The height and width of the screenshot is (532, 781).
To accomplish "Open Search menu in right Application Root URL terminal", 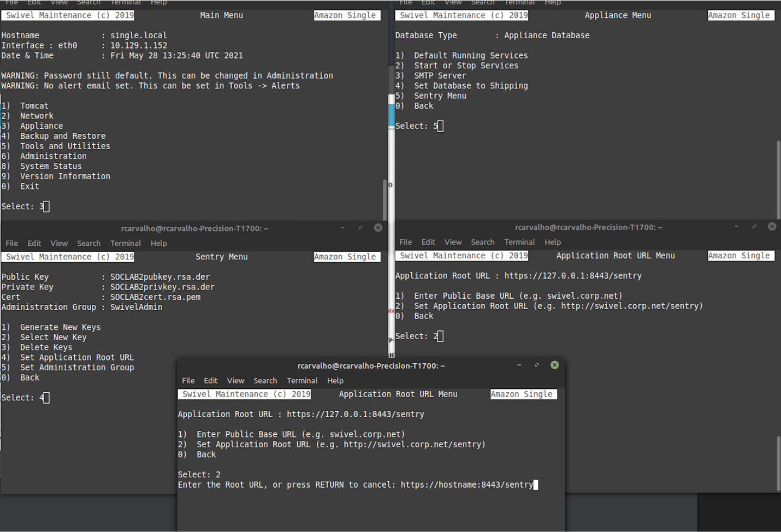I will point(483,242).
